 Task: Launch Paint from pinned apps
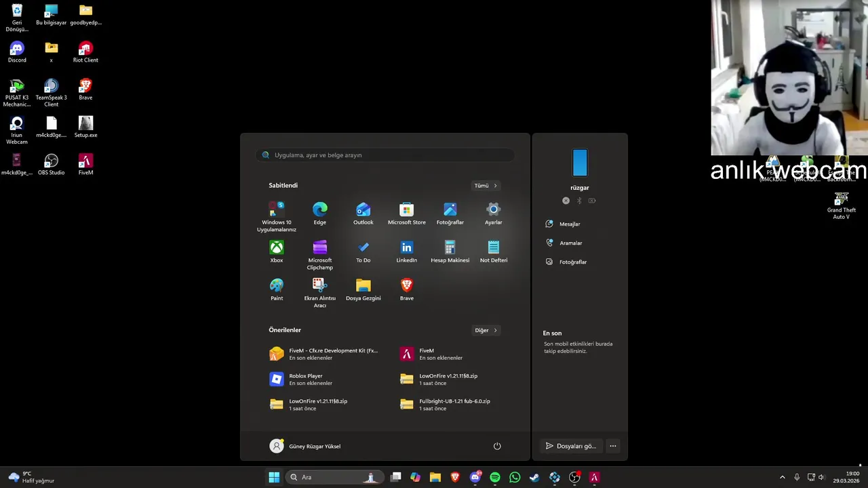276,289
